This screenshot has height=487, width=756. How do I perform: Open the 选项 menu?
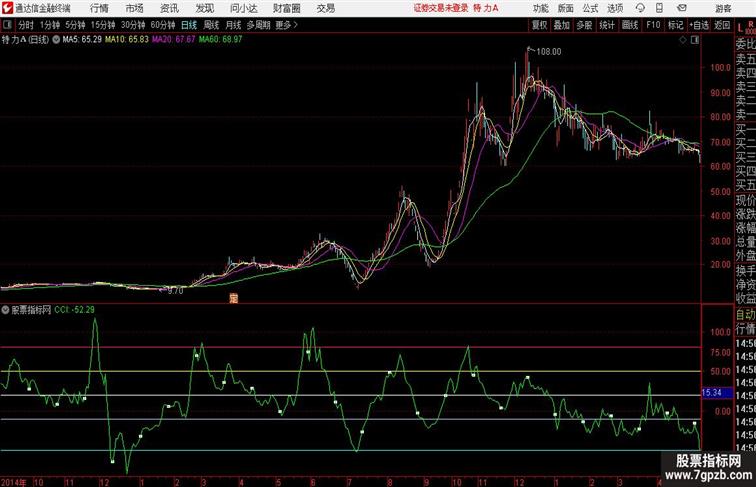615,8
